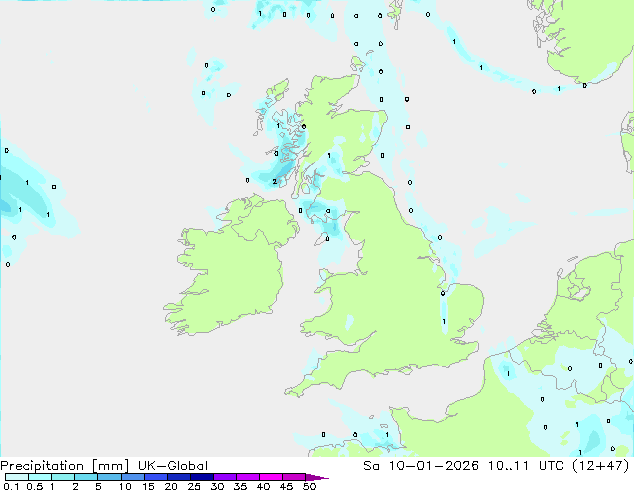Image resolution: width=634 pixels, height=490 pixels.
Task: Click the above-50 arrow legend tip
Action: (317, 477)
